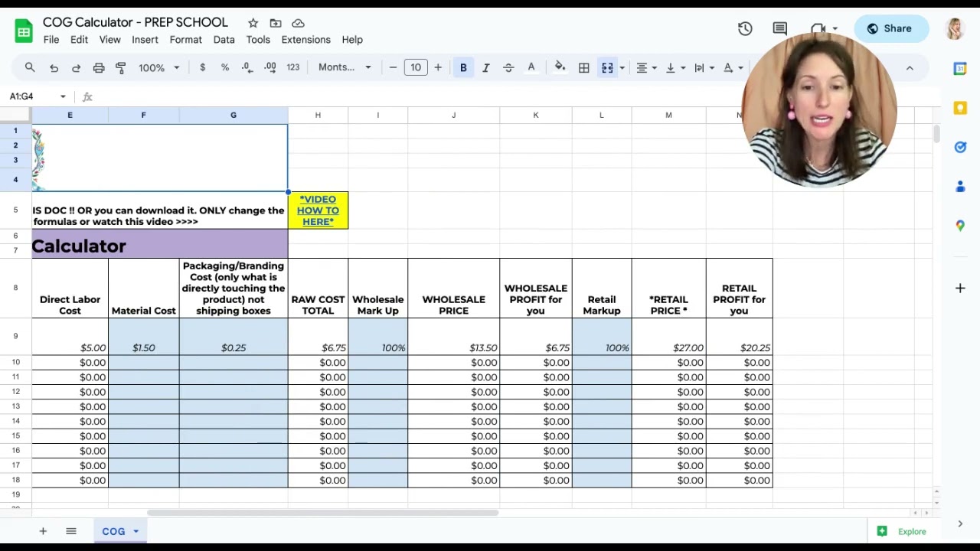Open horizontal align dropdown
This screenshot has width=980, height=551.
click(647, 67)
